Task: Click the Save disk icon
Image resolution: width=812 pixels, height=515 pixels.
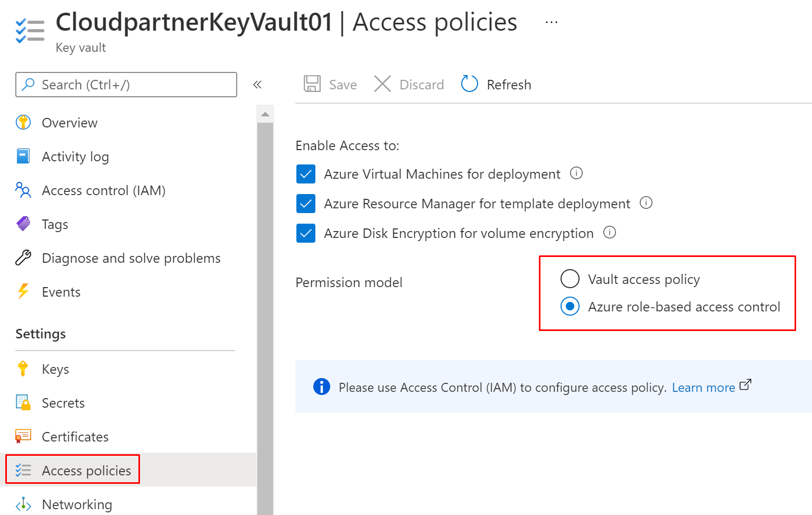Action: pyautogui.click(x=312, y=84)
